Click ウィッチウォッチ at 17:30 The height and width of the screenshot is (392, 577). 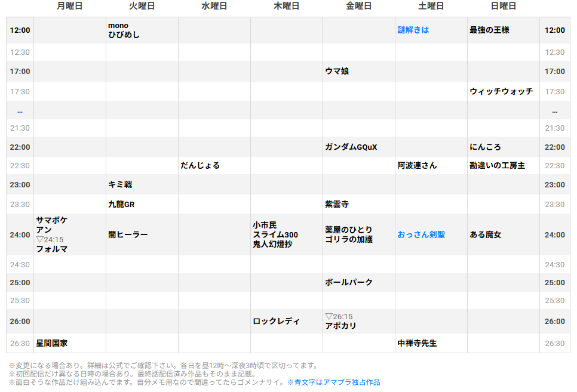(x=501, y=91)
